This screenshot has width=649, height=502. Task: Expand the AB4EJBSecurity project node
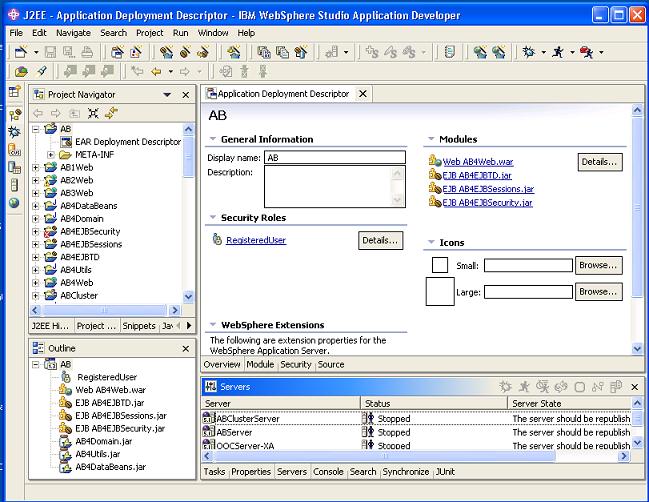(x=36, y=232)
